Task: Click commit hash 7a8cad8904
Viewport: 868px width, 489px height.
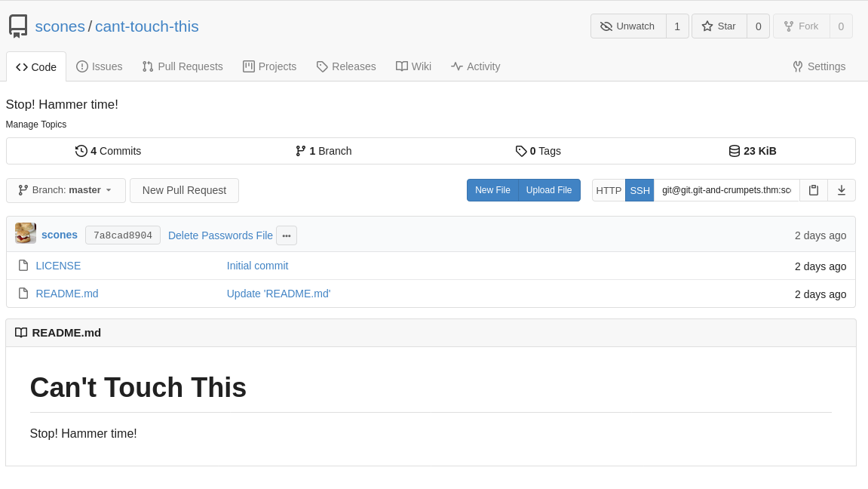Action: pos(122,235)
